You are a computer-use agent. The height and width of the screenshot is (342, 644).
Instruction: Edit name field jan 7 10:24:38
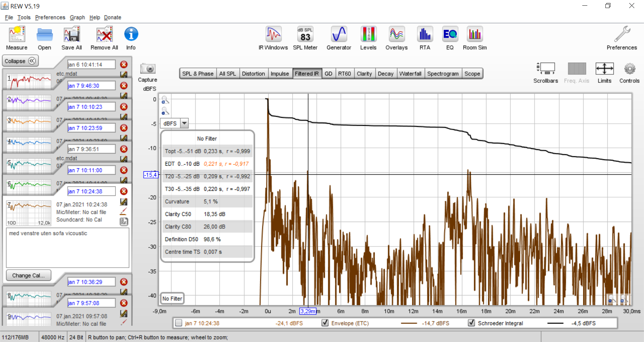[91, 191]
